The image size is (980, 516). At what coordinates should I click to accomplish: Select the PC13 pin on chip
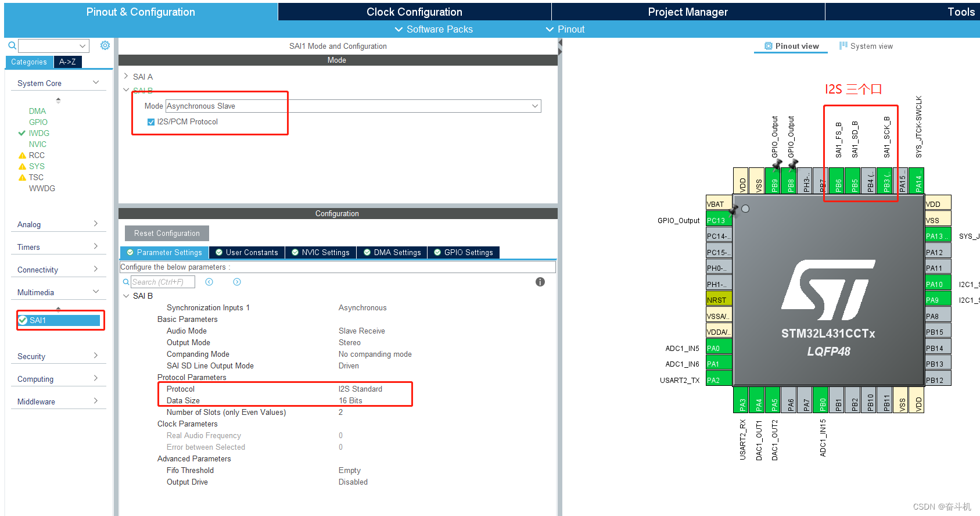719,220
